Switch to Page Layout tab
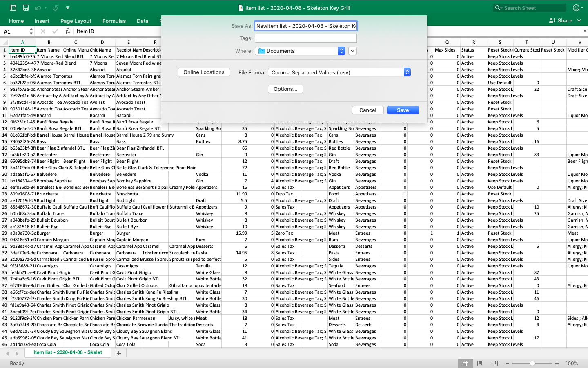This screenshot has width=588, height=368. (76, 21)
